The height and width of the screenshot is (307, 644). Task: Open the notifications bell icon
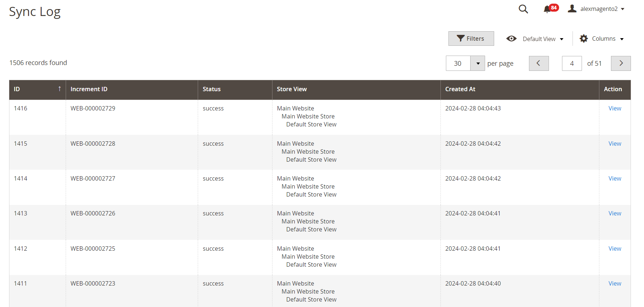pyautogui.click(x=547, y=9)
